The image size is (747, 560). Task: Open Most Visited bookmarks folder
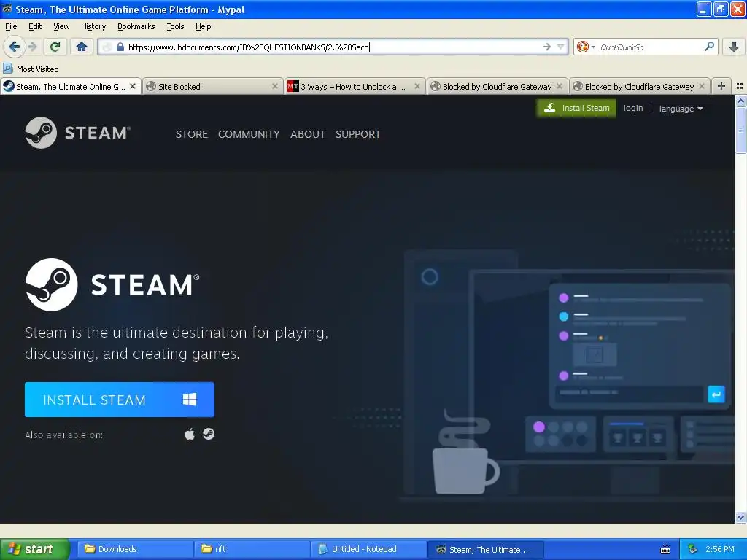click(31, 69)
